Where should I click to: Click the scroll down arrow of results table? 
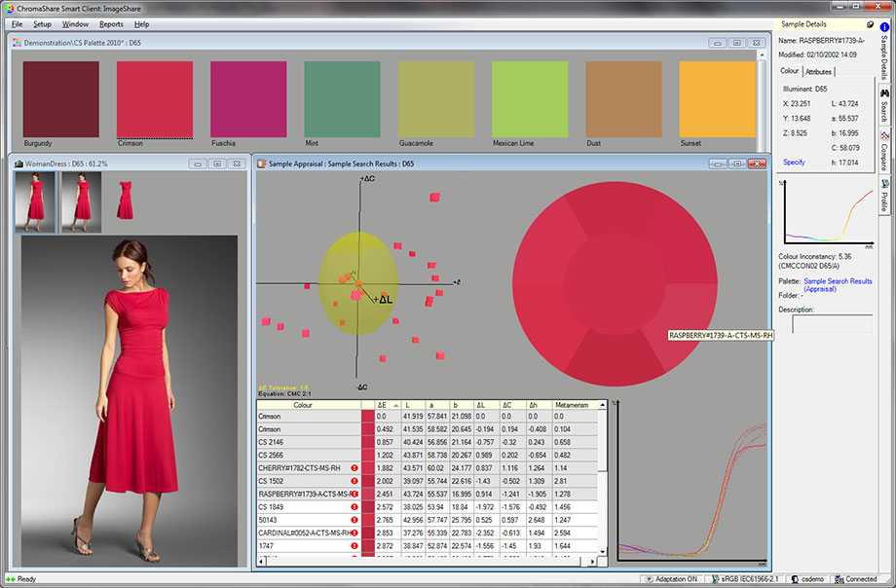602,552
